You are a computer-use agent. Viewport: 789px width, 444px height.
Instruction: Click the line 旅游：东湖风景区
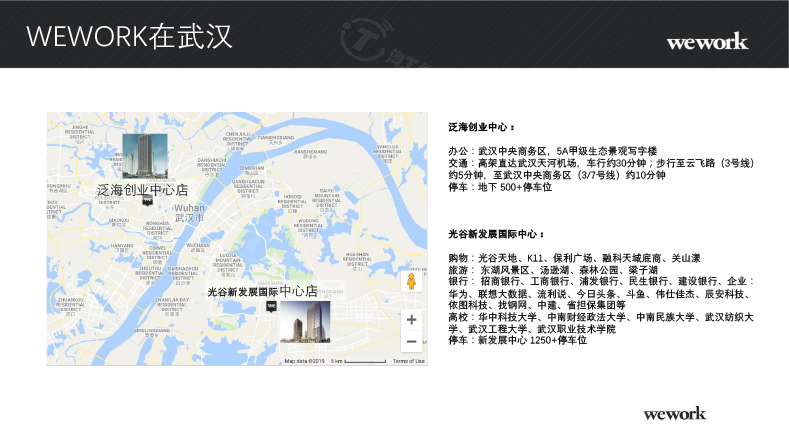point(553,270)
